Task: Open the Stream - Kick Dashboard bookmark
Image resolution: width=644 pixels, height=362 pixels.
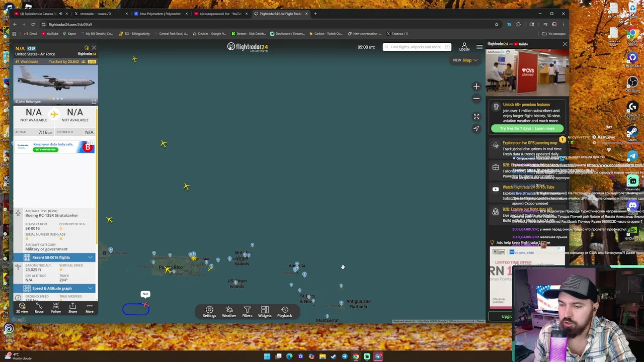Action: pos(248,34)
